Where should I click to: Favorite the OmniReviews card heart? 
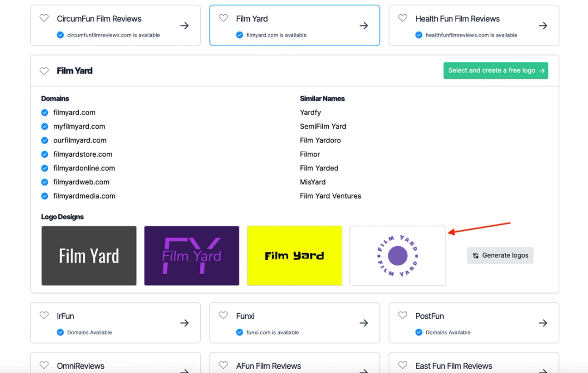pyautogui.click(x=44, y=365)
